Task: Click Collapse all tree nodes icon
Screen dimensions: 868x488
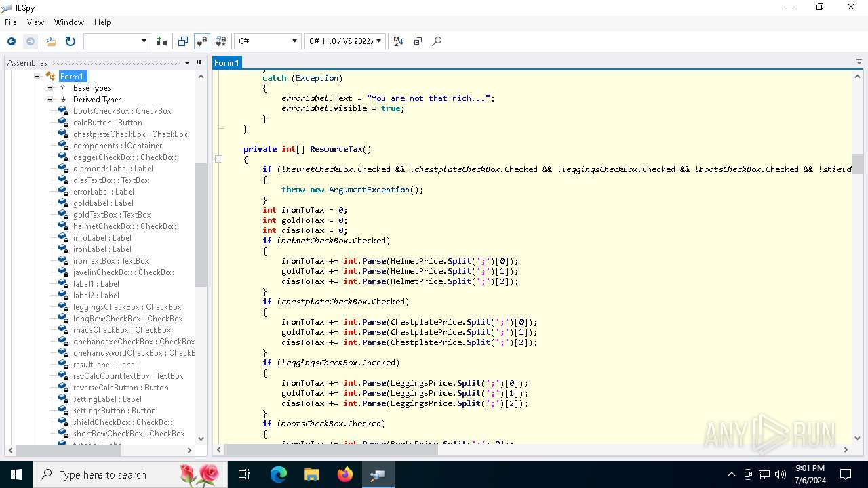Action: pyautogui.click(x=418, y=41)
